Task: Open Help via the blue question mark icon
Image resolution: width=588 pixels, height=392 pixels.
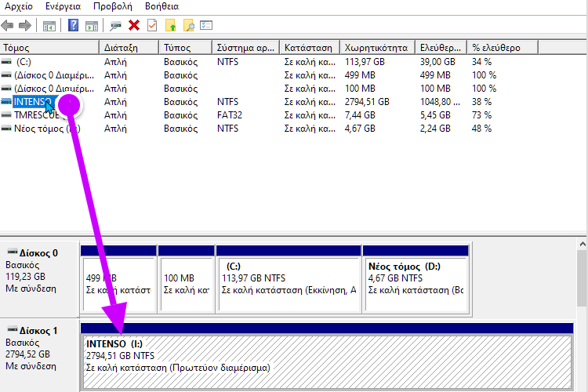Action: 73,25
